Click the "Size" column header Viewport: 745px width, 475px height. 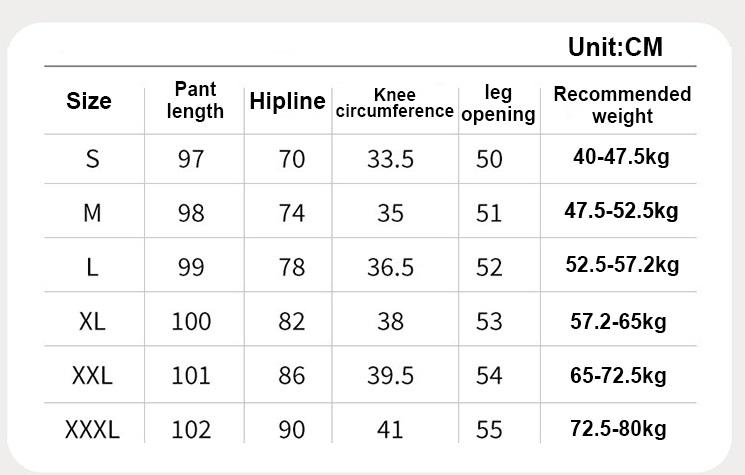pos(89,101)
